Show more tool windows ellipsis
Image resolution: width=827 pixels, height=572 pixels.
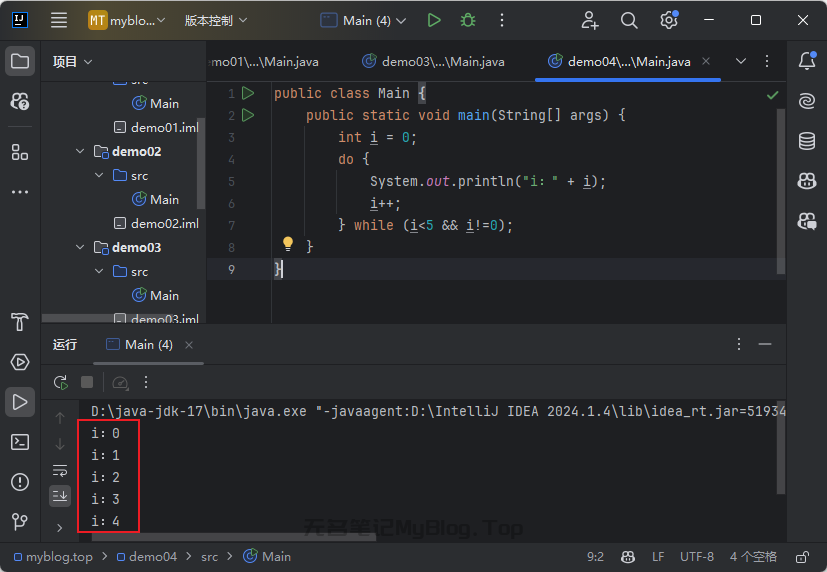[x=20, y=192]
